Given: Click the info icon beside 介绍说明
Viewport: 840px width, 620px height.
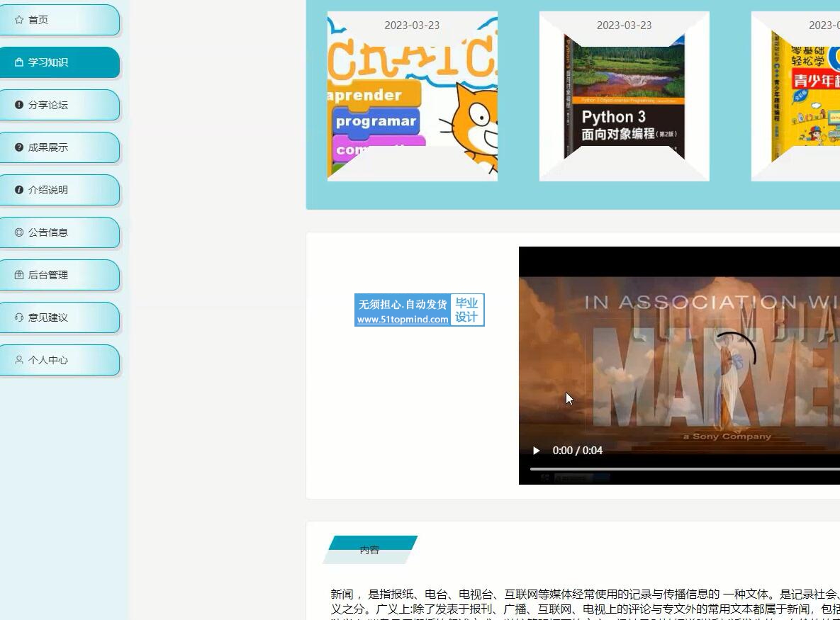Looking at the screenshot, I should pyautogui.click(x=19, y=190).
